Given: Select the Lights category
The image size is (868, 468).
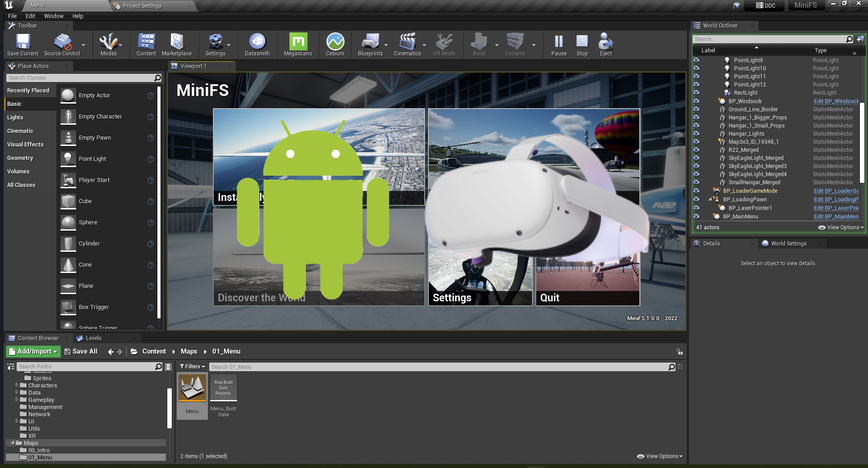Looking at the screenshot, I should 15,117.
